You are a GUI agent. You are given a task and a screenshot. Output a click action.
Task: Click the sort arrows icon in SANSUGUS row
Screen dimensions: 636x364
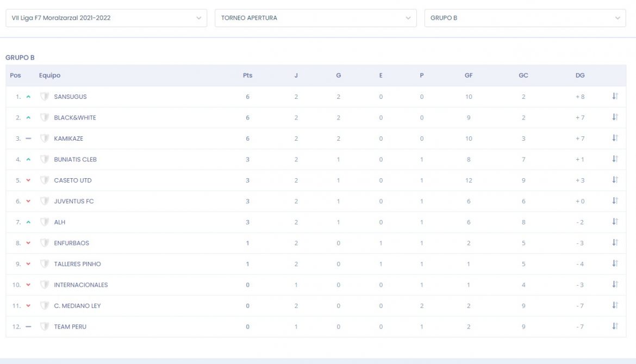coord(615,96)
